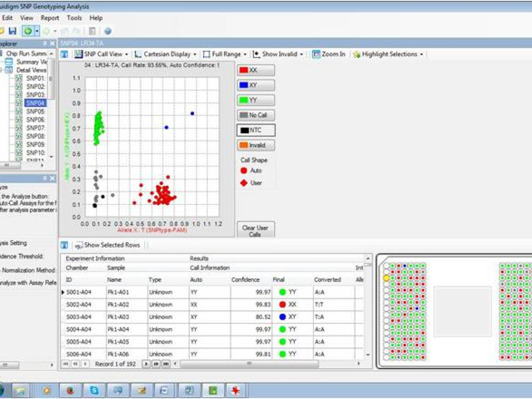Image resolution: width=532 pixels, height=399 pixels.
Task: Toggle the NTC call type button
Action: pyautogui.click(x=256, y=130)
